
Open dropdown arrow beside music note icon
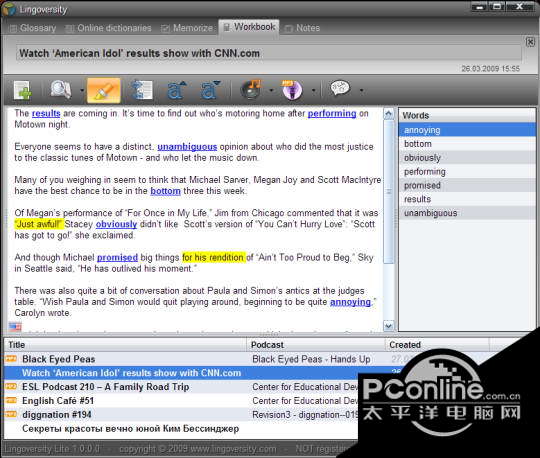pyautogui.click(x=271, y=91)
